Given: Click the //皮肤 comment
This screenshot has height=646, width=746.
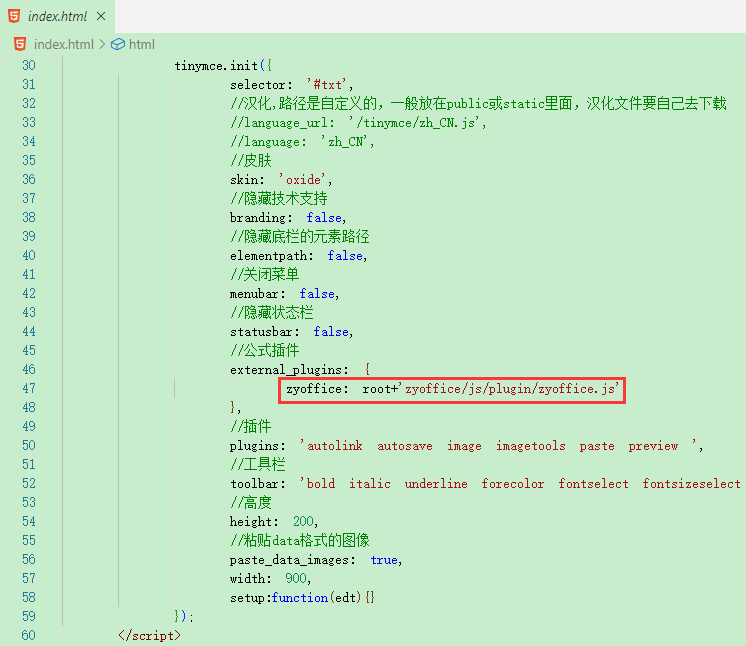Looking at the screenshot, I should pyautogui.click(x=251, y=160).
